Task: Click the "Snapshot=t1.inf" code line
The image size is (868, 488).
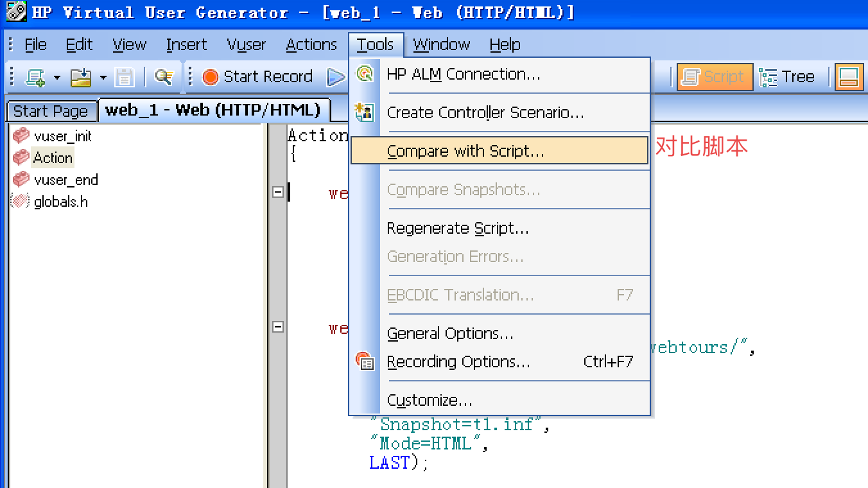Action: click(460, 424)
